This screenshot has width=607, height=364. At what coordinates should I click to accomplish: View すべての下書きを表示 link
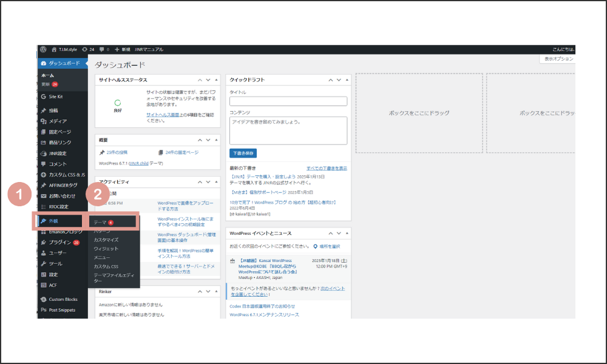[x=327, y=168]
